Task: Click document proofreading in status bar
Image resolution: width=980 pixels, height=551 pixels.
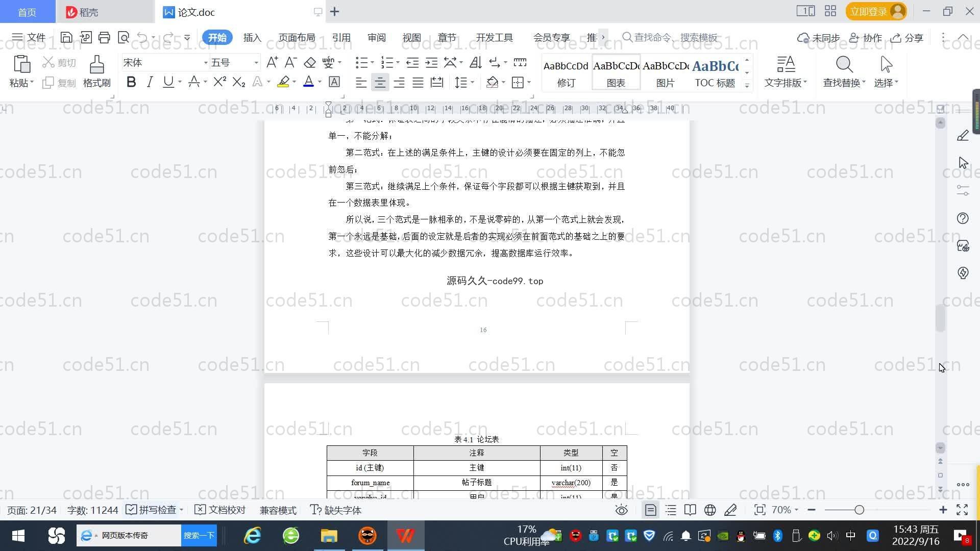Action: point(220,510)
